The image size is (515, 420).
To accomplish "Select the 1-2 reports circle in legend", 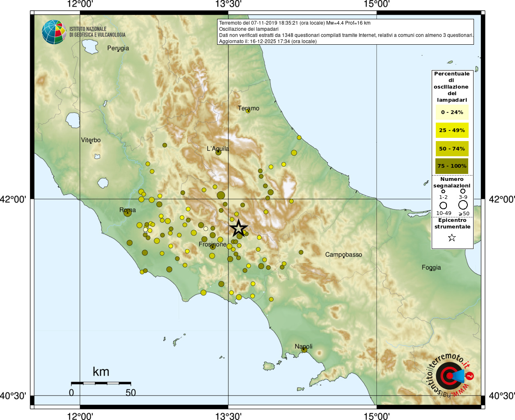I will pyautogui.click(x=443, y=191).
